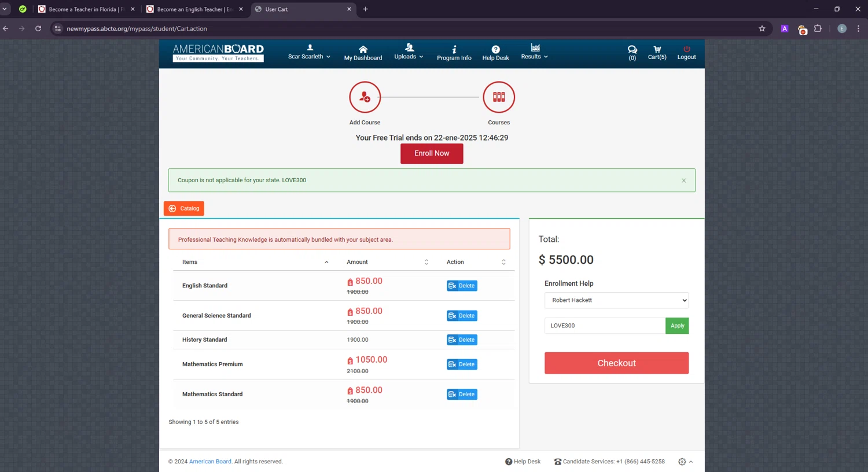Open the Scar Scarleth user menu
868x472 pixels.
[309, 53]
